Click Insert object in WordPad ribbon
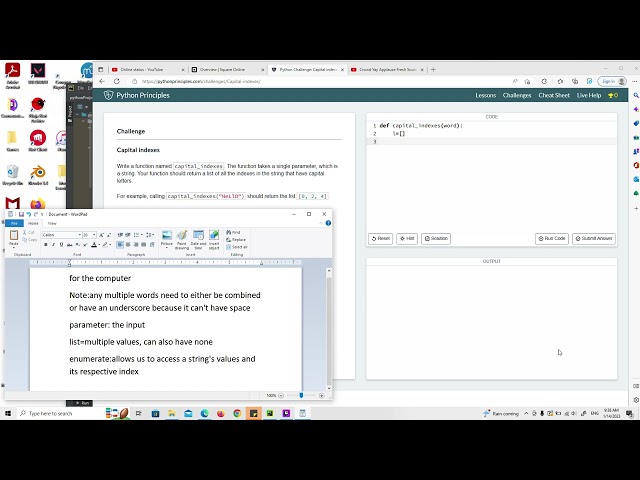This screenshot has height=480, width=640. [214, 240]
